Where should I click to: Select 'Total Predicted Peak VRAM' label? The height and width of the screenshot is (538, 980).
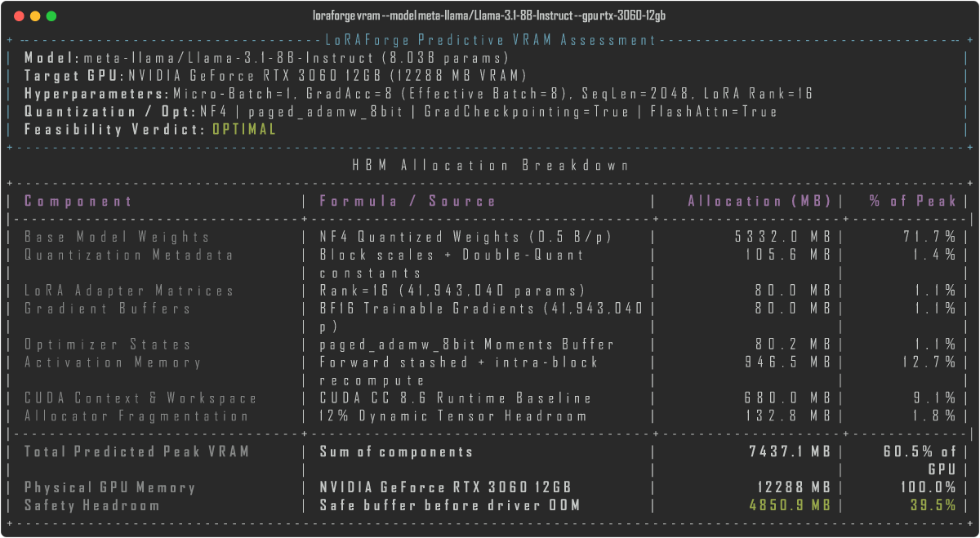(136, 451)
